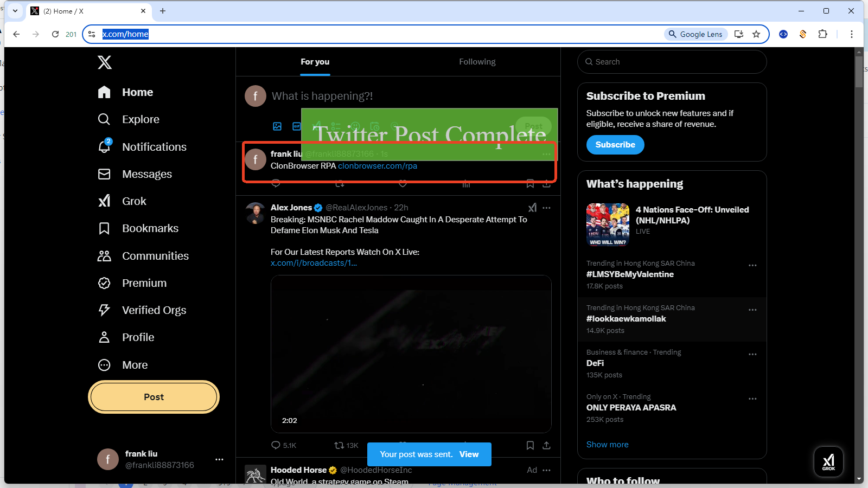Open Bookmarks from the sidebar
Screen dimensions: 868x488
(x=138, y=228)
